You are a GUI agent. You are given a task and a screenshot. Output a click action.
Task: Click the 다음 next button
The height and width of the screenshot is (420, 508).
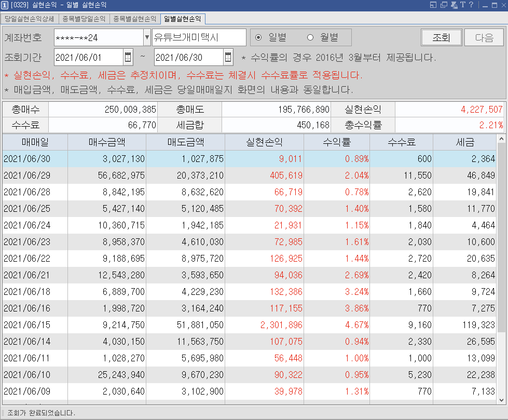[484, 37]
